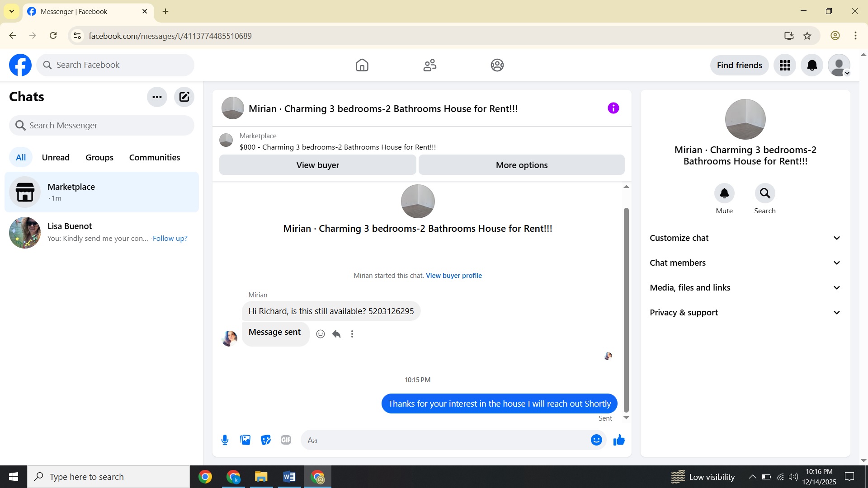Mute this conversation with bell icon

pos(724,193)
